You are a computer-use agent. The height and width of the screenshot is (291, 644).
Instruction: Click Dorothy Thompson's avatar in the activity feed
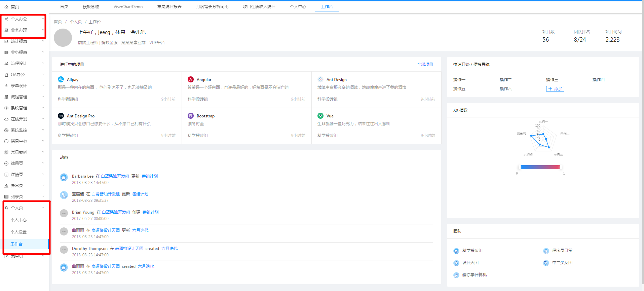coord(64,250)
